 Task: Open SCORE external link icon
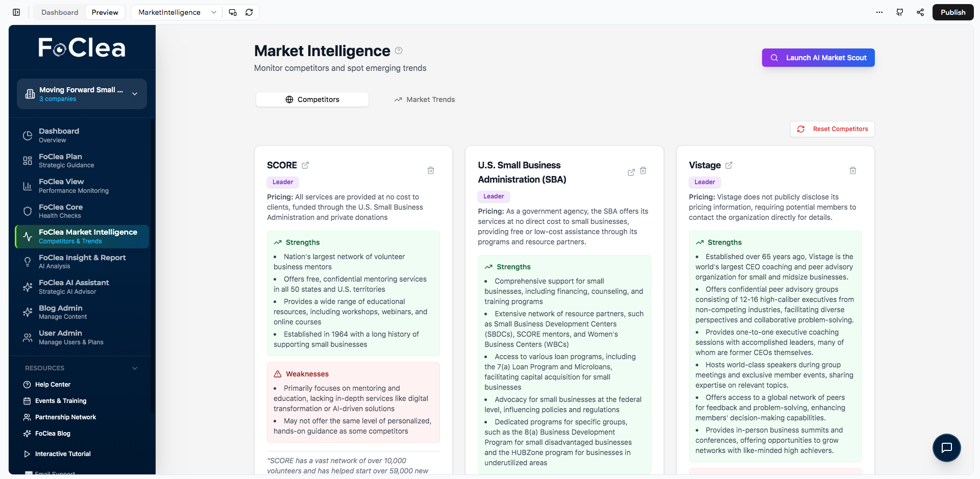click(305, 165)
